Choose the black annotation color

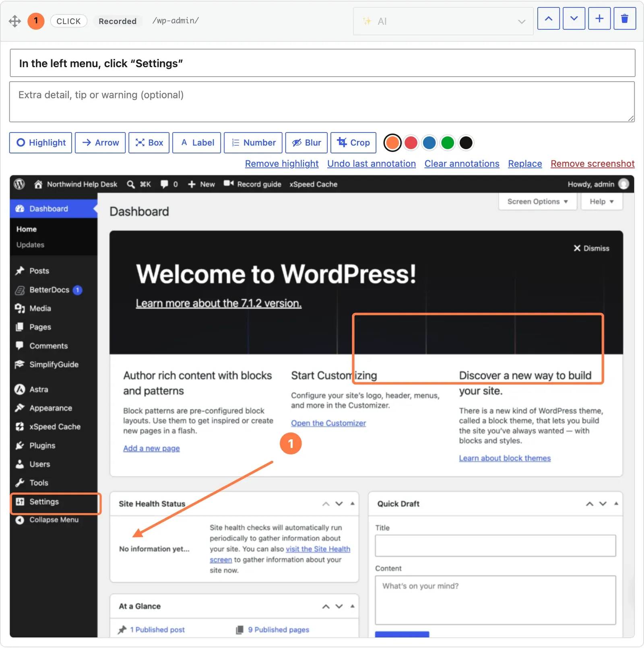pos(466,143)
